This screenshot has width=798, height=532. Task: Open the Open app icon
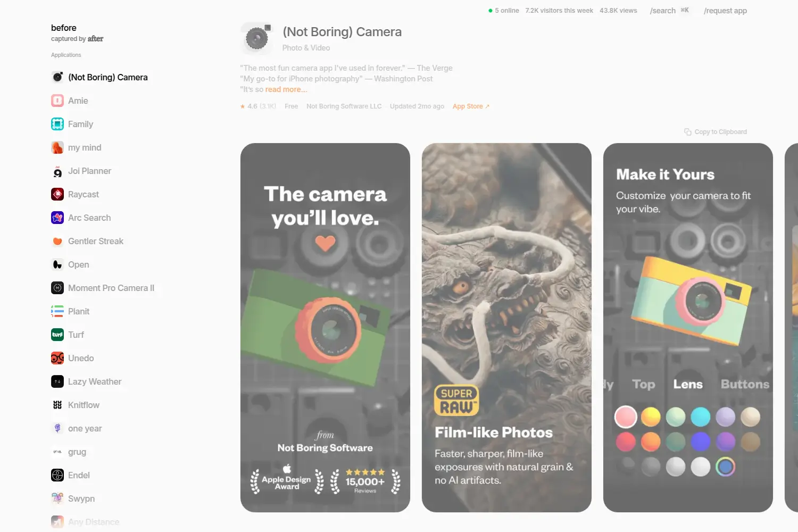click(x=57, y=264)
